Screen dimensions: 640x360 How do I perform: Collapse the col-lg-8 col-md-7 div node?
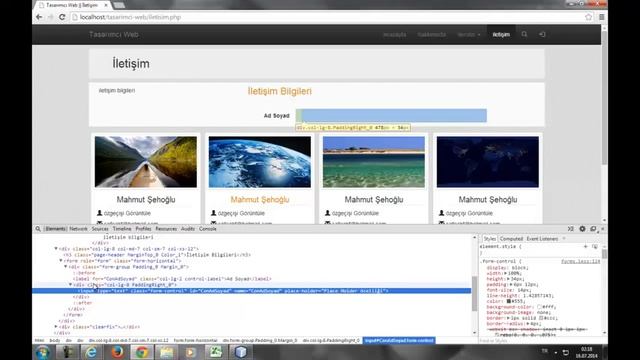click(56, 249)
